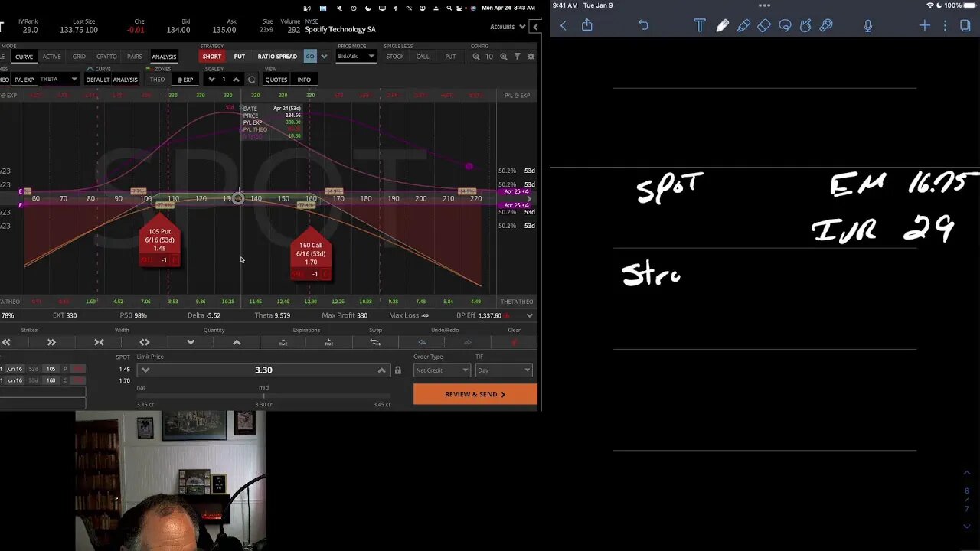Click the REVIEW & SEND button
Viewport: 980px width, 551px height.
(x=475, y=394)
